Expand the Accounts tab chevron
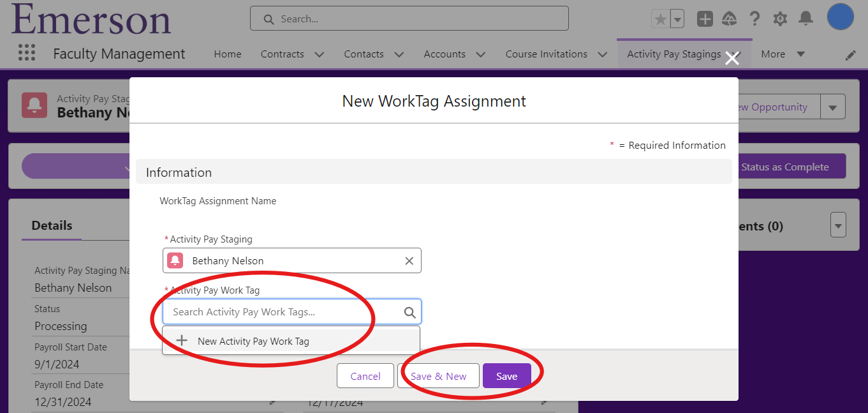This screenshot has width=868, height=413. pos(481,54)
